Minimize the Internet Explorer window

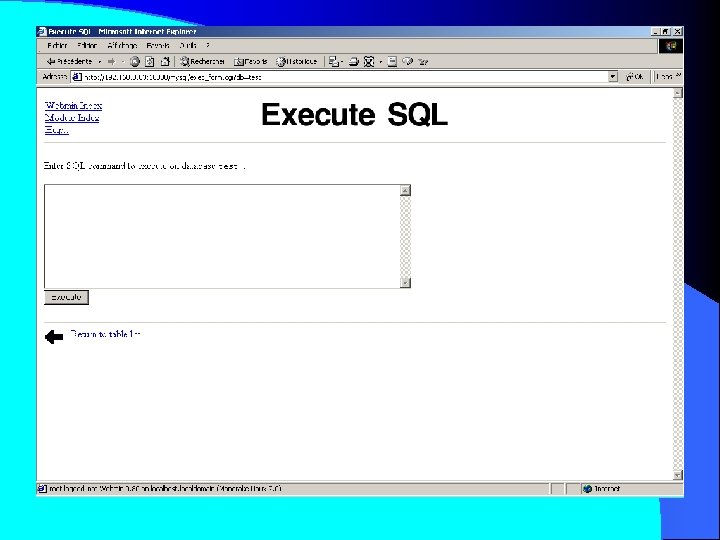click(656, 32)
